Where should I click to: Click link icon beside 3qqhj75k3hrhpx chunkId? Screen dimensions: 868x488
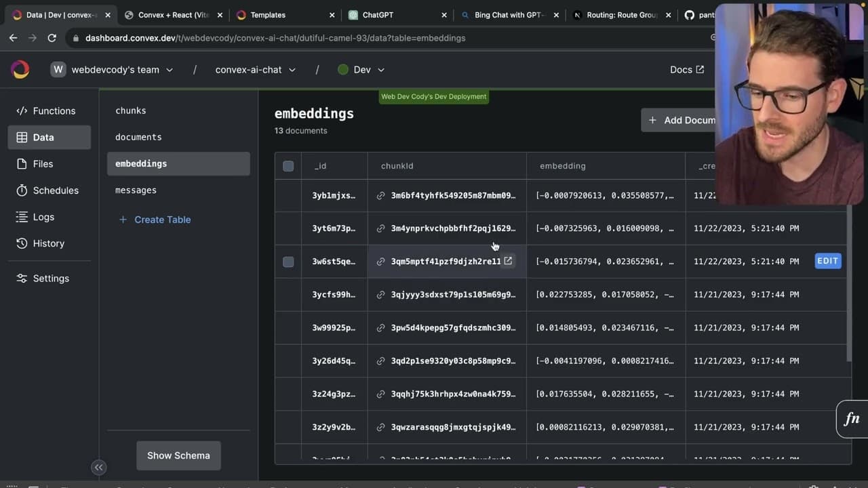click(381, 394)
